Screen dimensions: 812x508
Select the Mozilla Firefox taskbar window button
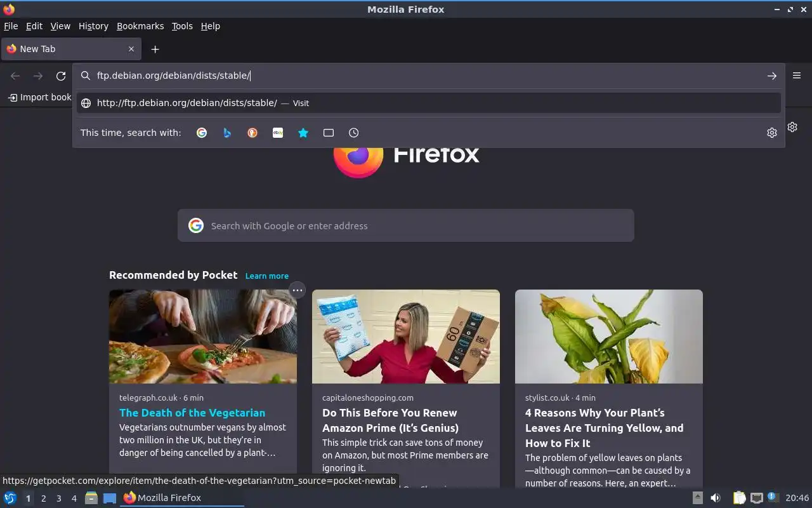182,498
